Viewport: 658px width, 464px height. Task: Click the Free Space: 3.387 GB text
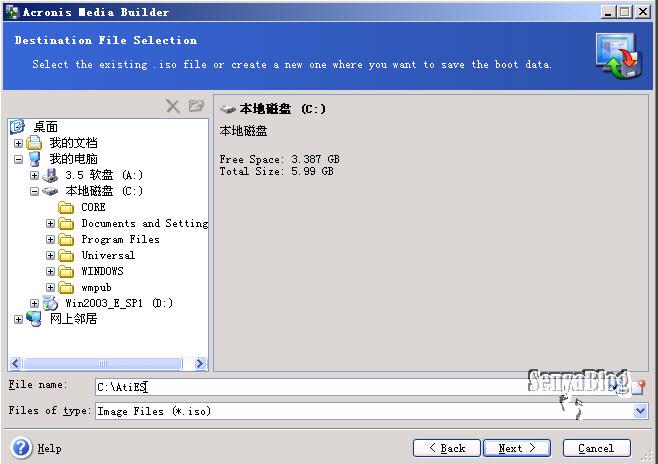279,159
